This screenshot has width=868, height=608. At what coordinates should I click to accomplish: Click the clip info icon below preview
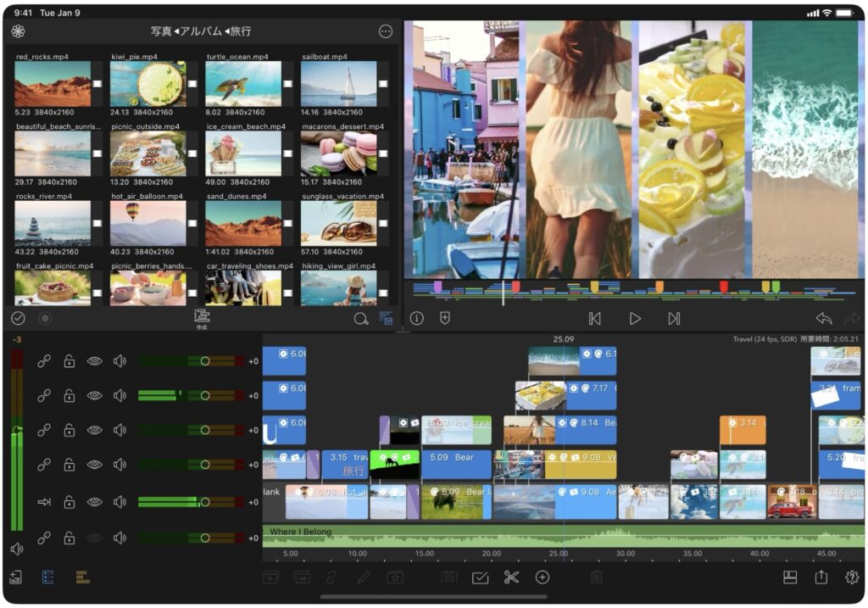pos(417,319)
